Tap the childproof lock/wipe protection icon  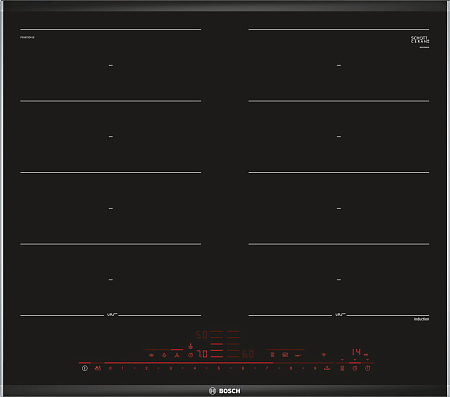pos(98,368)
